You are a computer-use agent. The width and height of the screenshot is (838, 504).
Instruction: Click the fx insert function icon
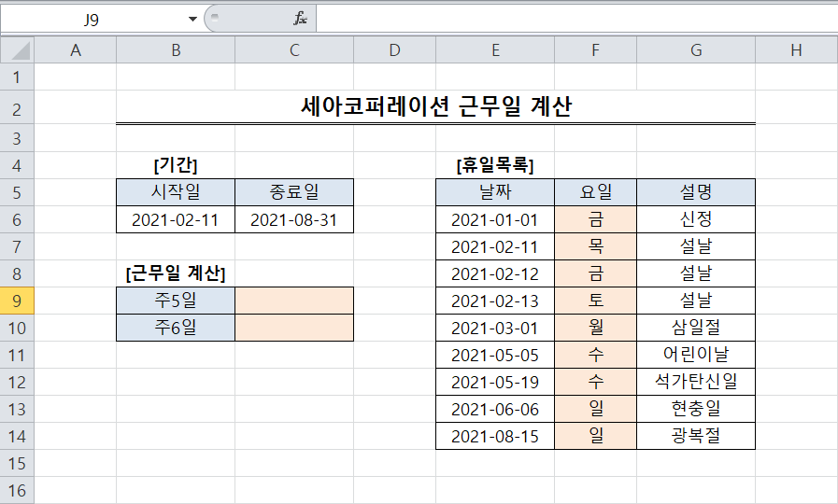(x=300, y=19)
